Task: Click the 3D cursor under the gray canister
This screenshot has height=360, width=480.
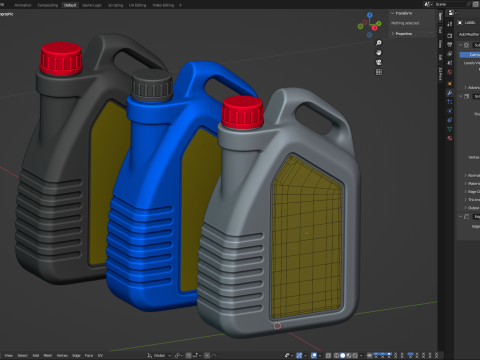Action: [x=277, y=325]
